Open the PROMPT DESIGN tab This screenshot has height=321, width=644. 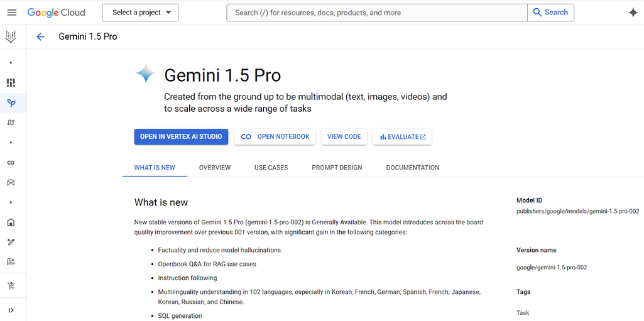tap(337, 168)
